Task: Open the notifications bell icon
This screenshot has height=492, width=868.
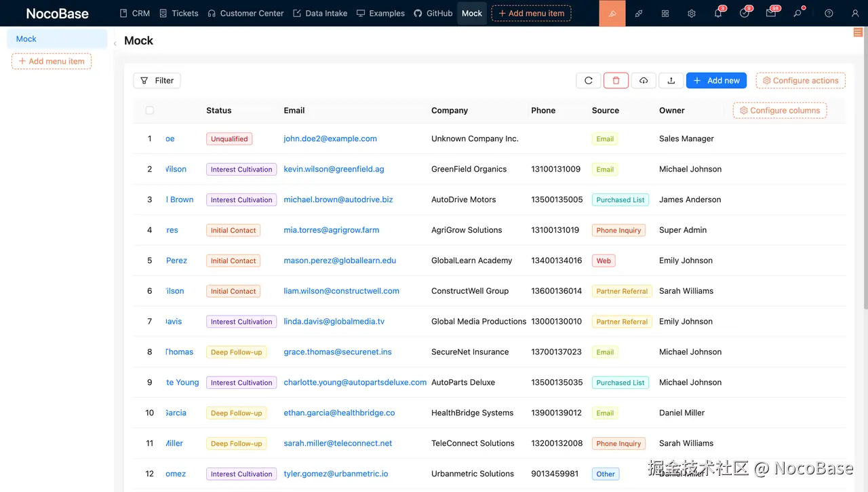Action: tap(718, 13)
